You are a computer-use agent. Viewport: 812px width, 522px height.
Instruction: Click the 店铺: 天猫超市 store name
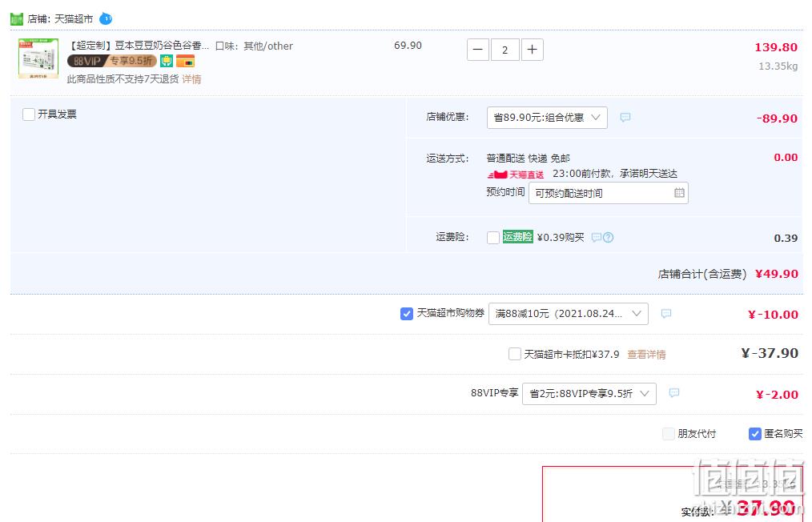tap(61, 19)
